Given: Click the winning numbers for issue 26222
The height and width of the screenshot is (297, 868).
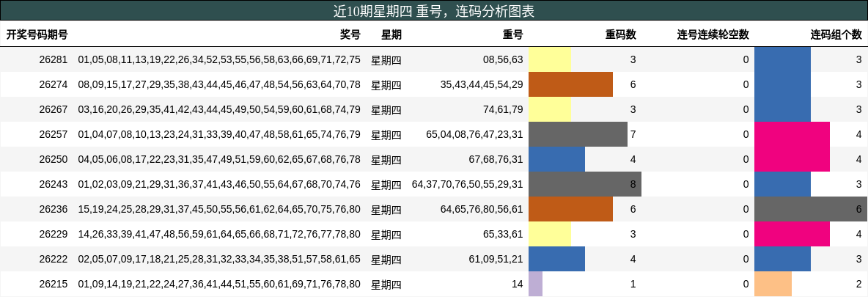Looking at the screenshot, I should point(219,259).
